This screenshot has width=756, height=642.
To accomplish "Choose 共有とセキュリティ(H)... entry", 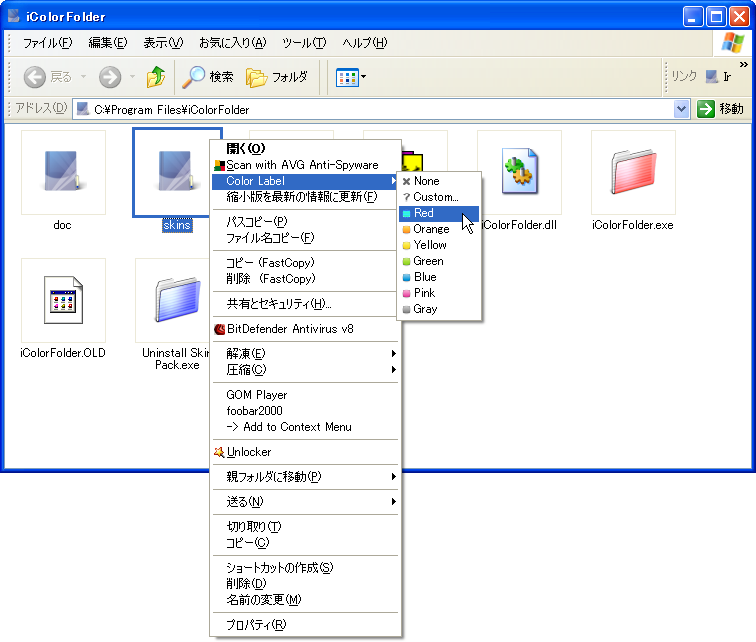I will [x=304, y=304].
